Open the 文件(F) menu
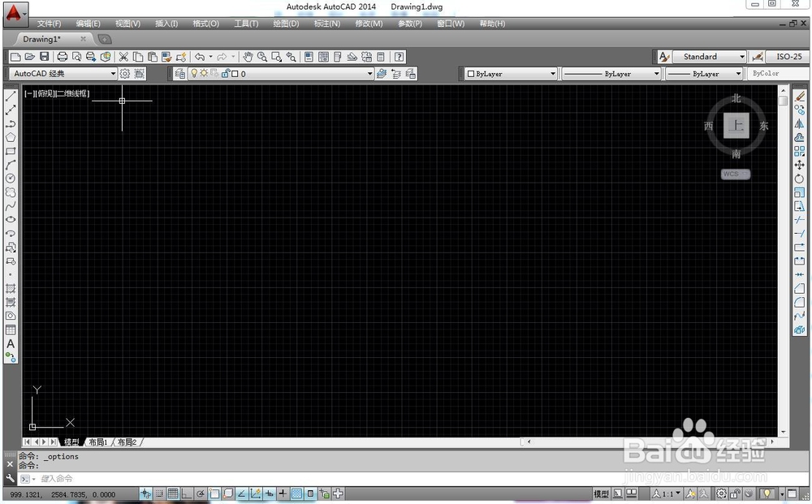Screen dimensions: 812x504 click(x=50, y=24)
